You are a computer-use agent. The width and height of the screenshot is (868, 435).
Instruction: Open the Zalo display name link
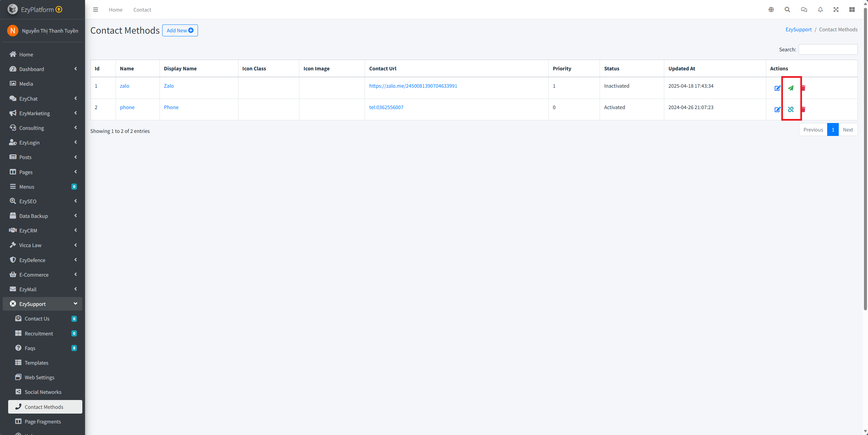169,86
